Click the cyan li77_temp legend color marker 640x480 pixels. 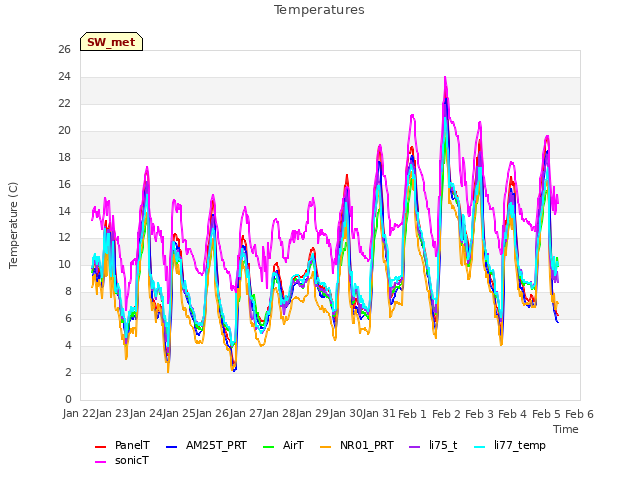point(480,447)
